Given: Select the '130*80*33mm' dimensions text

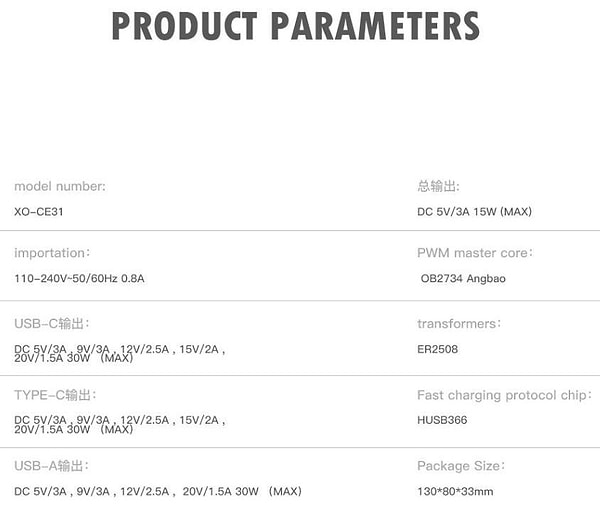Looking at the screenshot, I should click(x=455, y=491).
